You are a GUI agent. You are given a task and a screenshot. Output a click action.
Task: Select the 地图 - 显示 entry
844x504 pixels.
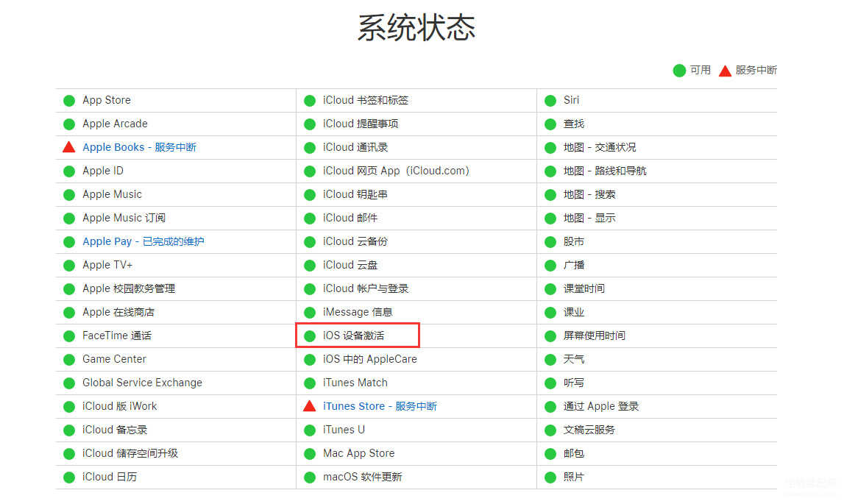(x=589, y=218)
